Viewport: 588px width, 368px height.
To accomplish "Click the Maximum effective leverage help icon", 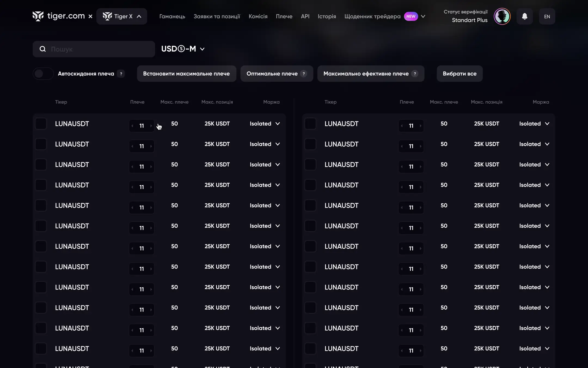I will click(x=415, y=74).
